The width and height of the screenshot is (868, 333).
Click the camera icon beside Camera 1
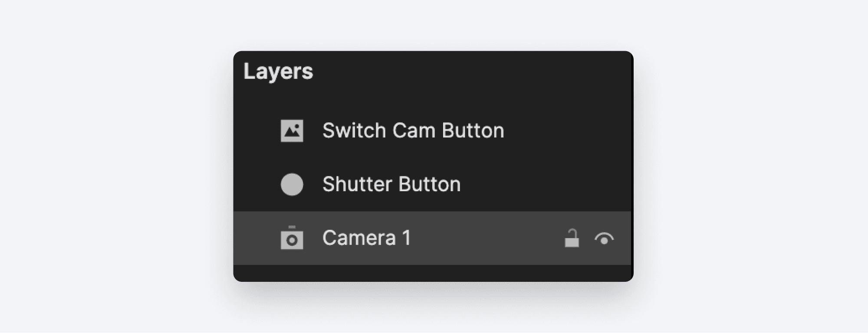[292, 238]
